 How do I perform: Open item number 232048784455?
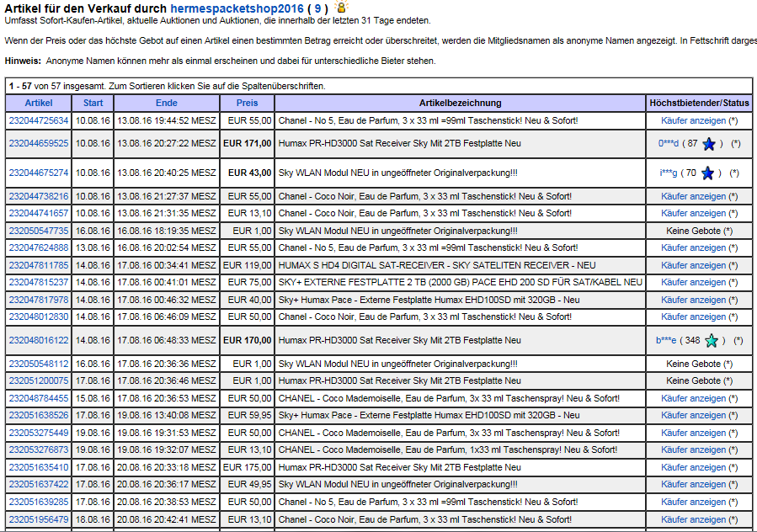coord(39,398)
